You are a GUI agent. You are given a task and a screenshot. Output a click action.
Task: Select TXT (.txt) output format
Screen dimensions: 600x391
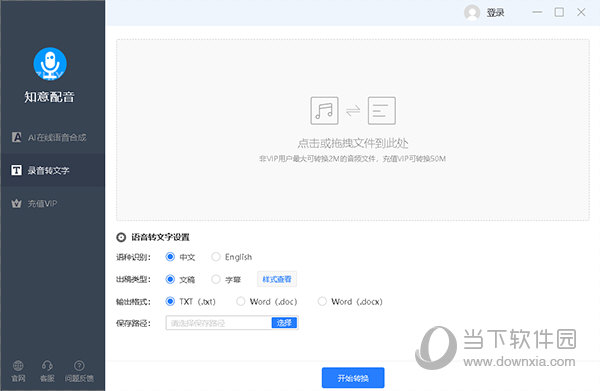pyautogui.click(x=170, y=301)
